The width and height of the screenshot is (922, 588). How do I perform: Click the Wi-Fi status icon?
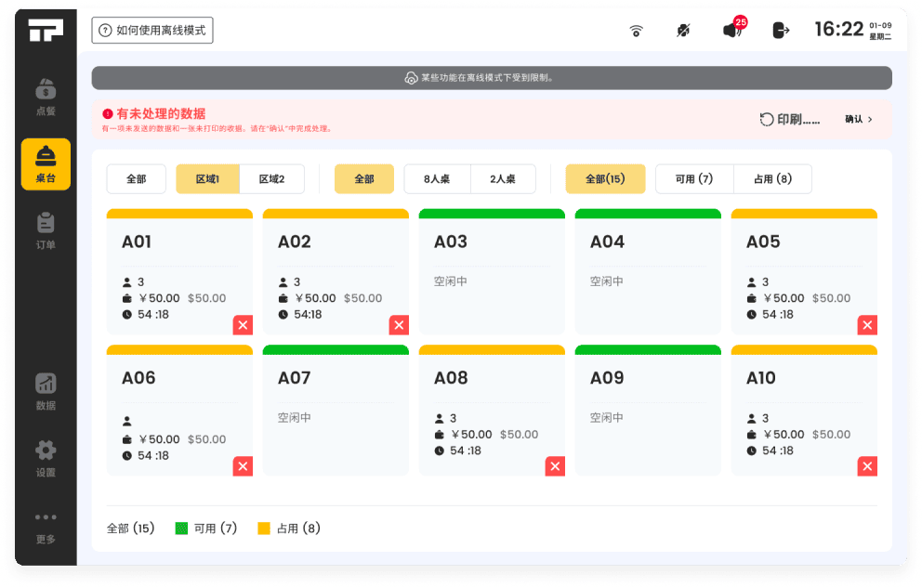tap(637, 31)
